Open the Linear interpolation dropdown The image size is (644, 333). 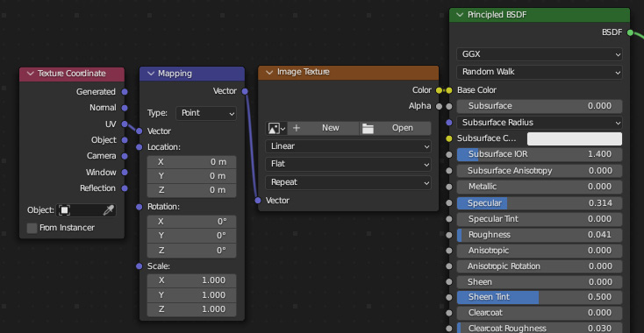pyautogui.click(x=348, y=146)
